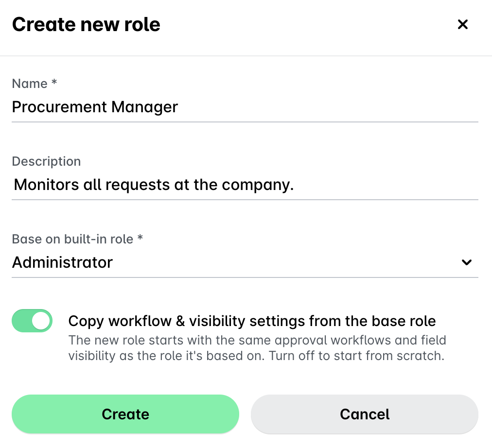Edit the Description field text
492x448 pixels.
245,185
